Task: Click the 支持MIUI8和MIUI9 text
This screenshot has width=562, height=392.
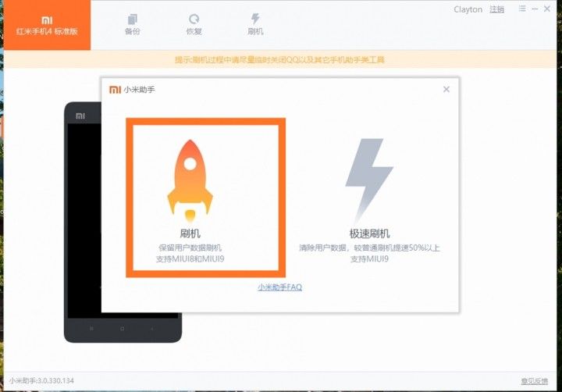Action: pos(190,258)
